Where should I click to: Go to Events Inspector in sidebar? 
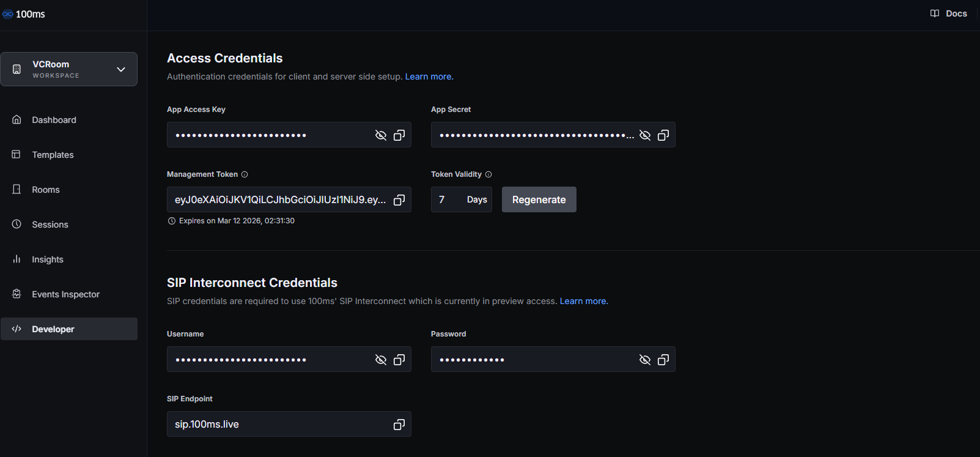click(65, 294)
